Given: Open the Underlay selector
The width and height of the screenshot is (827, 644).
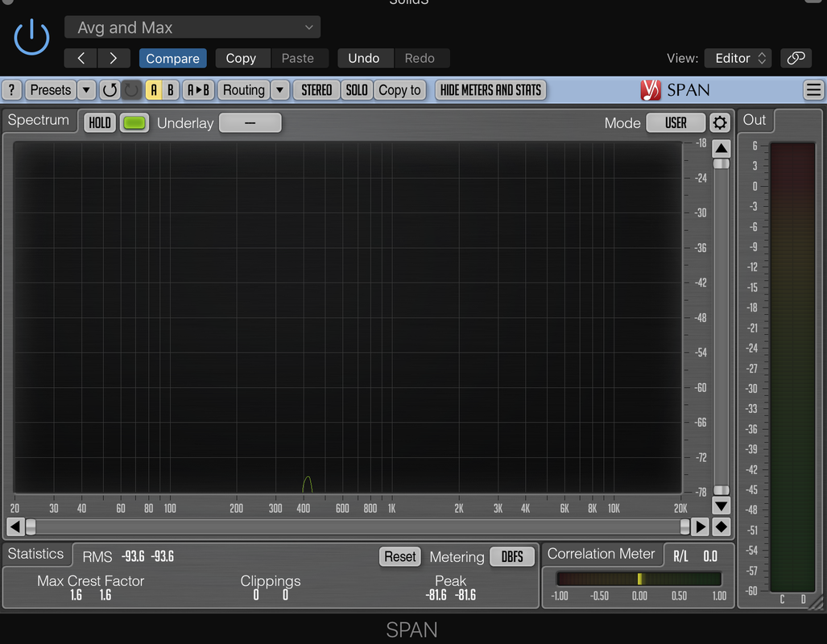Looking at the screenshot, I should click(x=250, y=123).
